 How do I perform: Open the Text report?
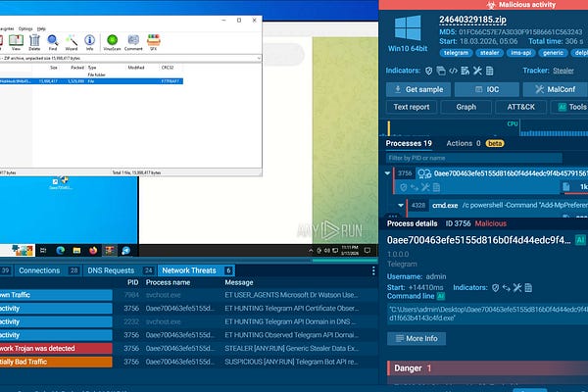[x=412, y=107]
